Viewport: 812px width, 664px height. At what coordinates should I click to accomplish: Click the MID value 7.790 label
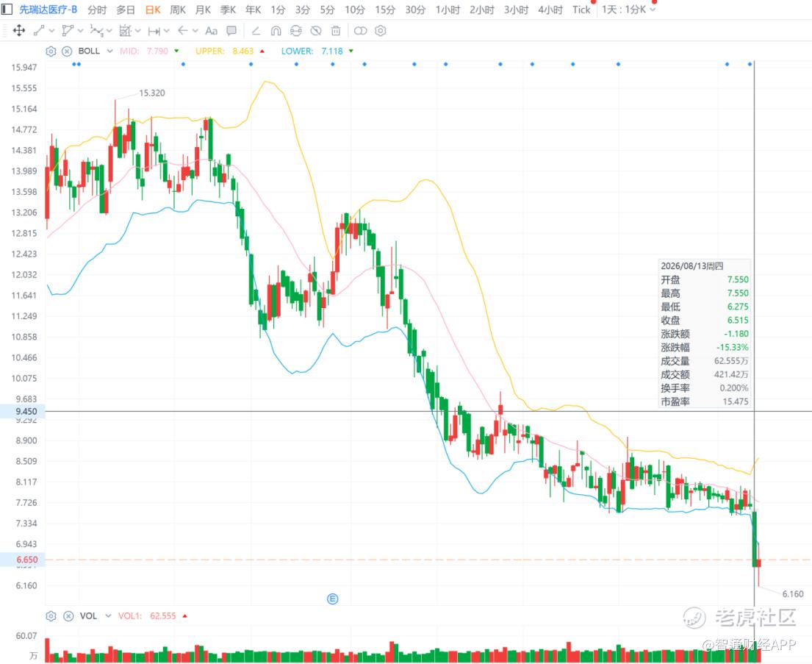[157, 51]
